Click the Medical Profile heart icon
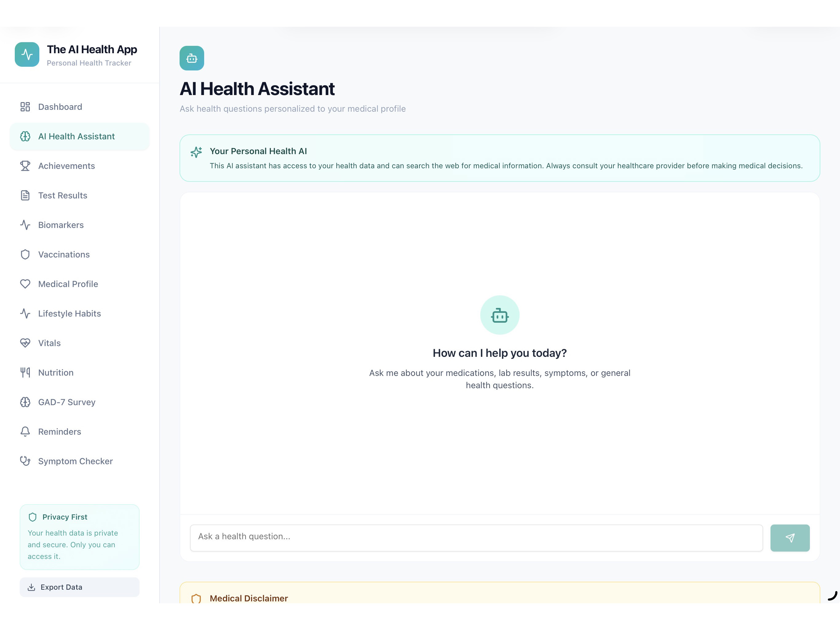This screenshot has height=630, width=840. click(25, 284)
